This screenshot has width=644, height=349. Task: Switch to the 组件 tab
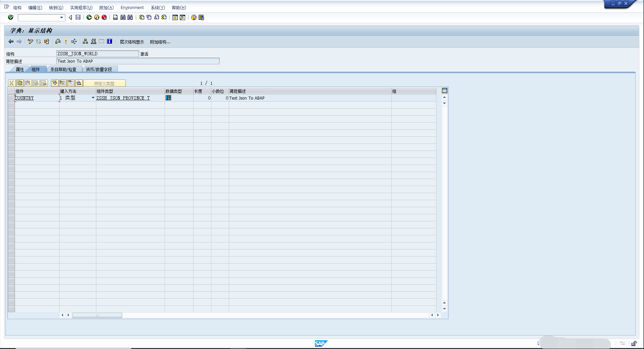click(x=36, y=69)
